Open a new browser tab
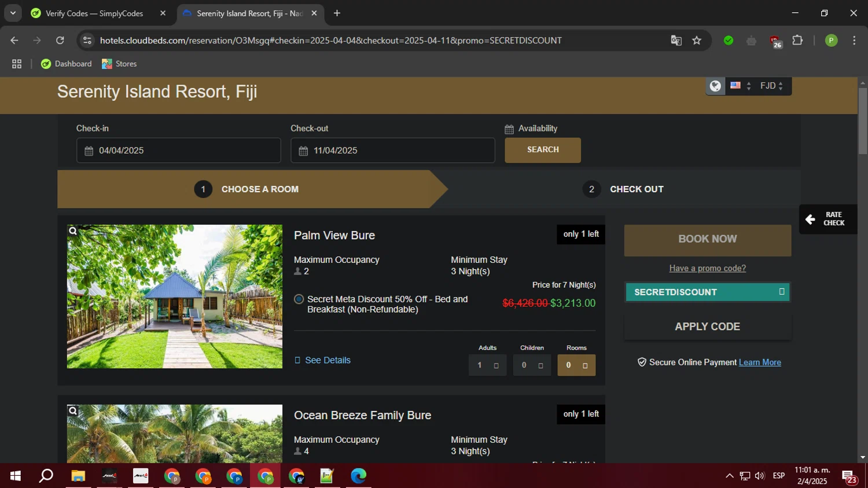 (337, 13)
